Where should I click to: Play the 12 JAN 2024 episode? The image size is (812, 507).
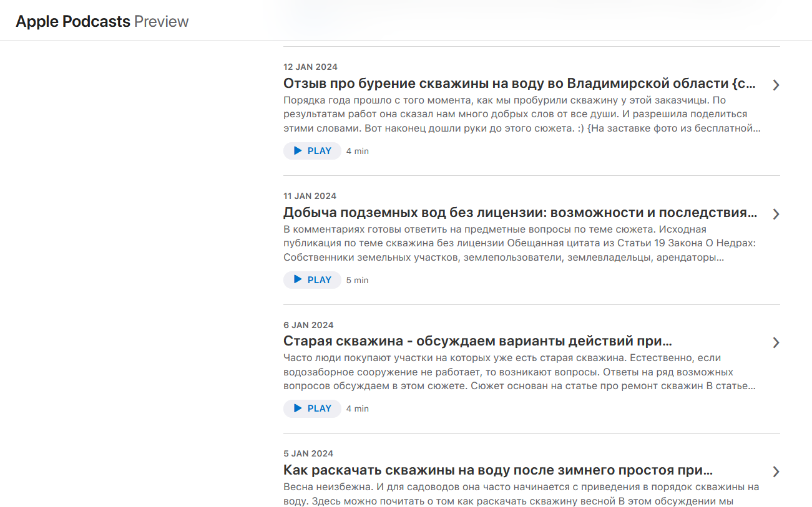point(312,151)
